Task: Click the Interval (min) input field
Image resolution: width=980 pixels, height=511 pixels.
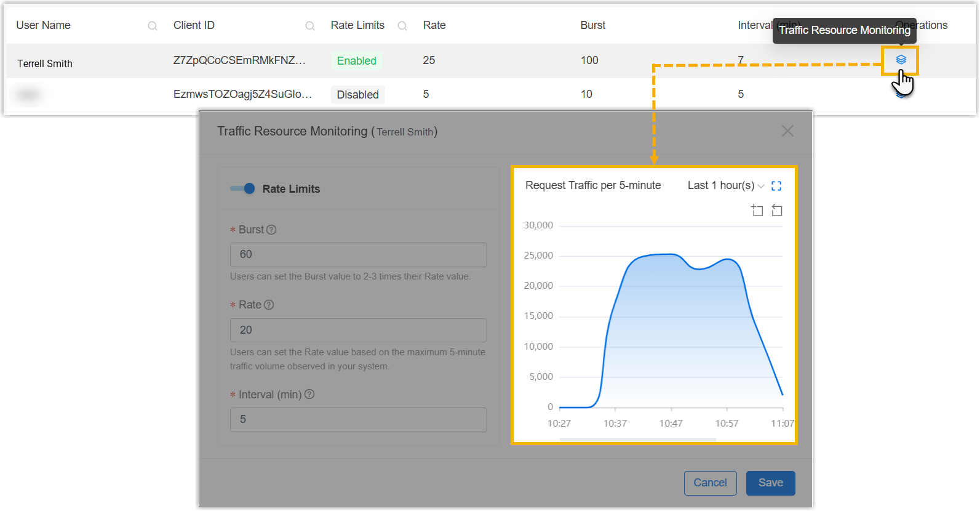Action: (x=358, y=420)
